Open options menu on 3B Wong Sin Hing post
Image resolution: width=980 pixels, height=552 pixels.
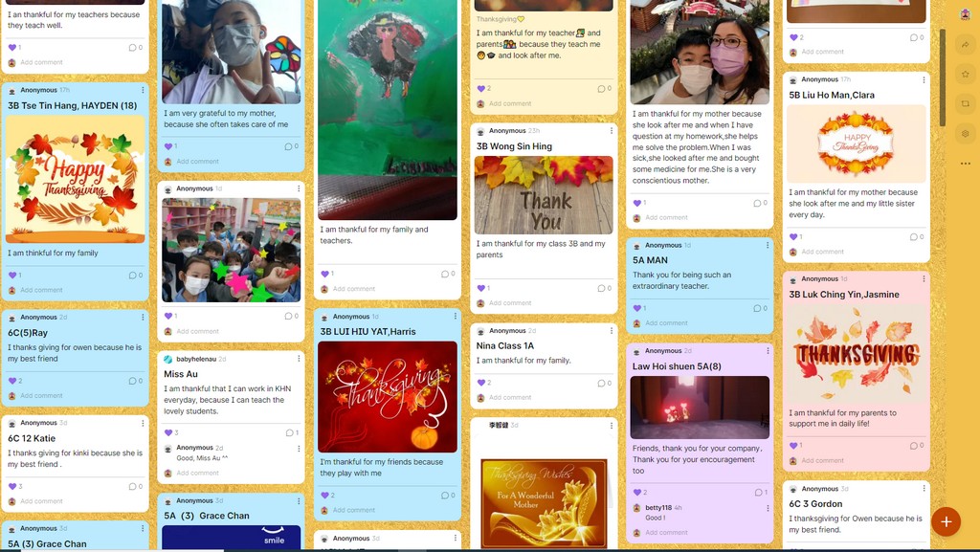pyautogui.click(x=612, y=131)
